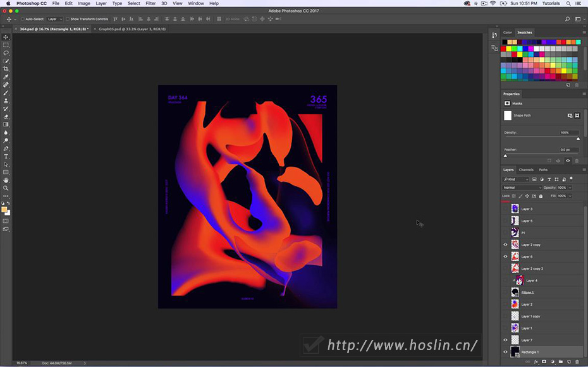Select the Dodge tool
The height and width of the screenshot is (367, 588).
point(6,140)
